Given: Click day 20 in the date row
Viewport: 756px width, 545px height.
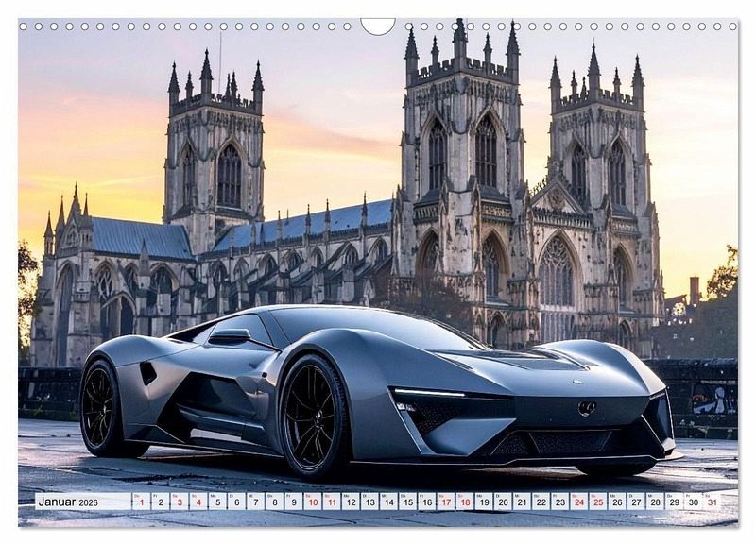Looking at the screenshot, I should [x=503, y=502].
